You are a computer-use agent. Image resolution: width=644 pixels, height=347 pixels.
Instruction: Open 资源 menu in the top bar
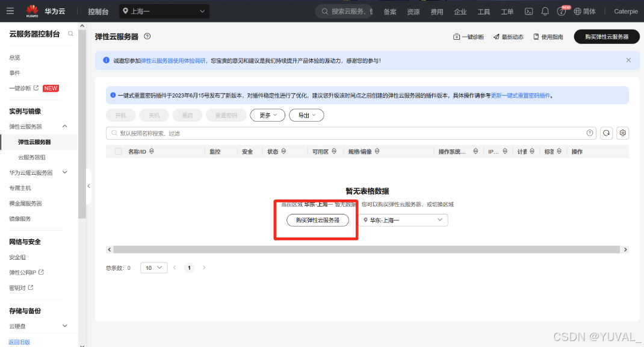click(x=413, y=11)
